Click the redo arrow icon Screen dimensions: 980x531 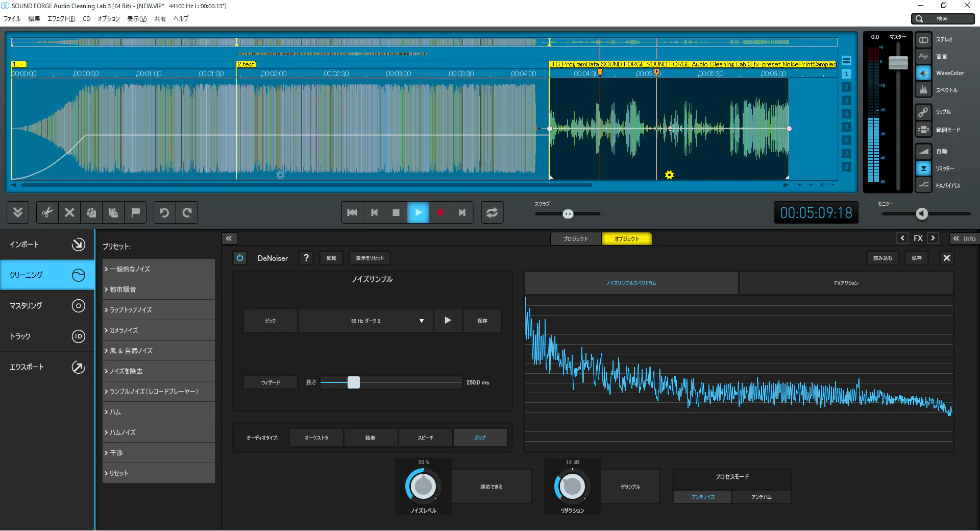tap(187, 212)
